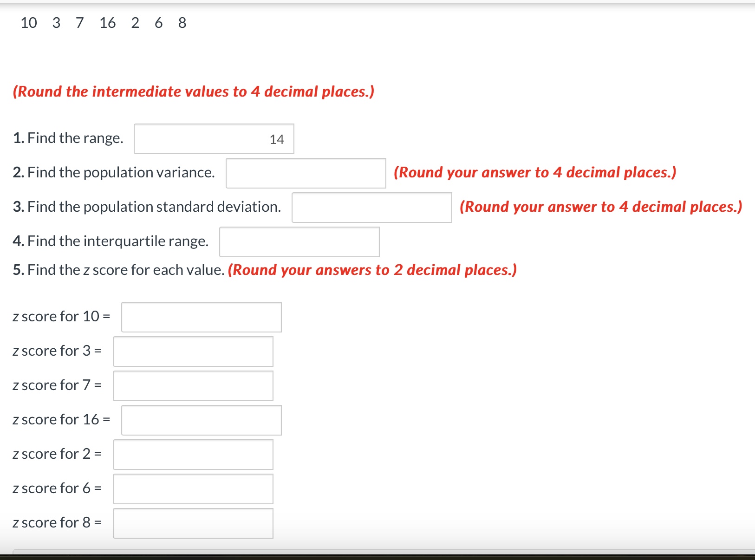This screenshot has height=560, width=755.
Task: Select the z score field for 16
Action: tap(201, 420)
